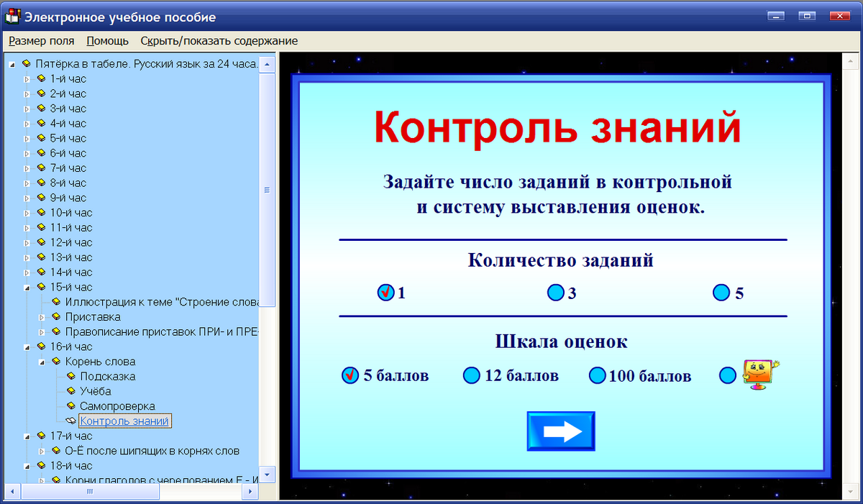Select the "100 баллов" option
Screen dimensions: 863x504
pos(598,375)
